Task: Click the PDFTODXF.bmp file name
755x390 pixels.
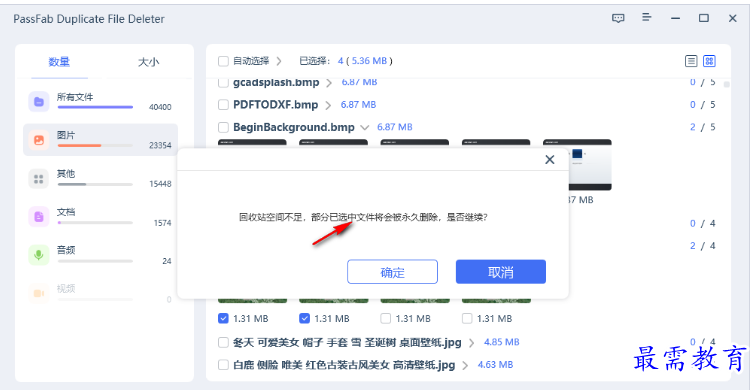Action: [x=275, y=104]
